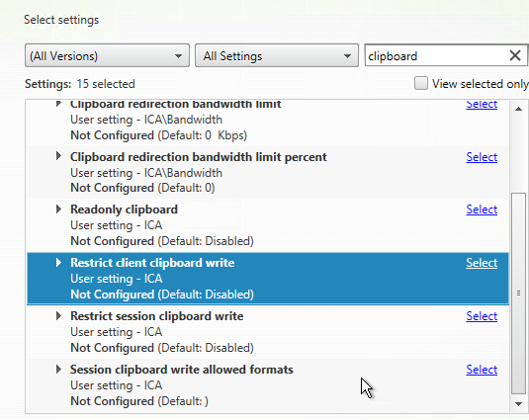This screenshot has width=529, height=420.
Task: Clear the clipboard search text with X
Action: [515, 55]
